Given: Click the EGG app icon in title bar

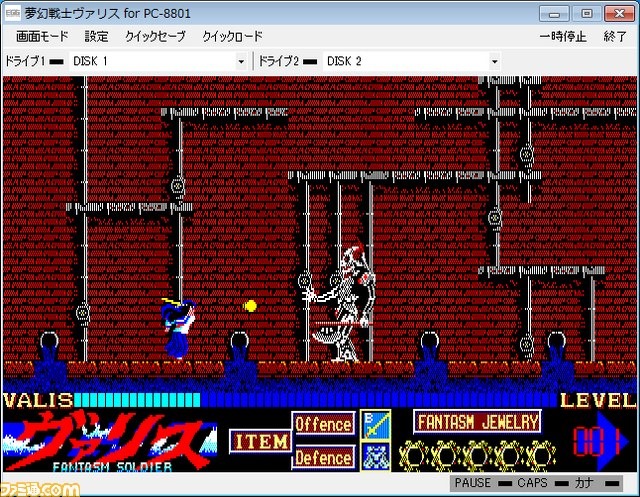Looking at the screenshot, I should [13, 13].
